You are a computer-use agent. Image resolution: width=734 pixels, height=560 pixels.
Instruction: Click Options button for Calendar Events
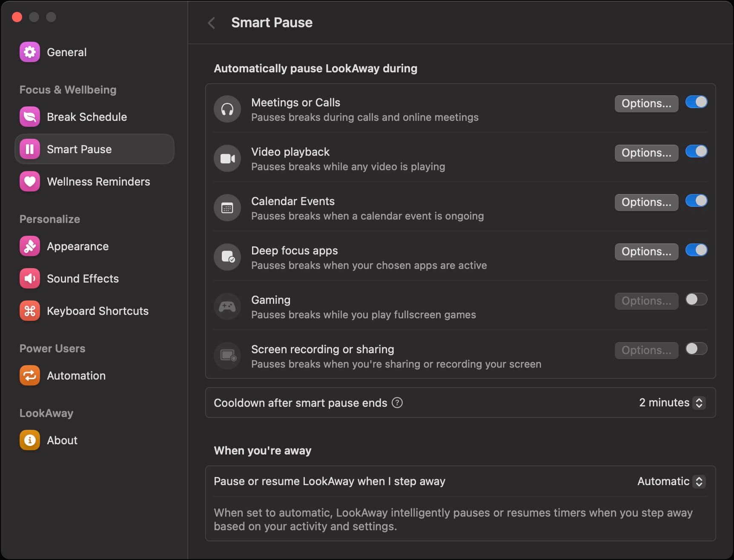click(x=646, y=202)
